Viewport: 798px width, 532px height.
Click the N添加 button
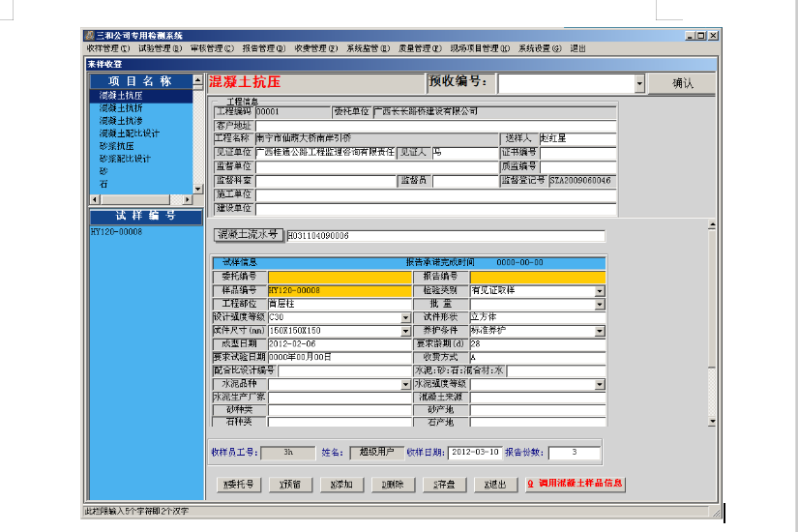click(341, 485)
